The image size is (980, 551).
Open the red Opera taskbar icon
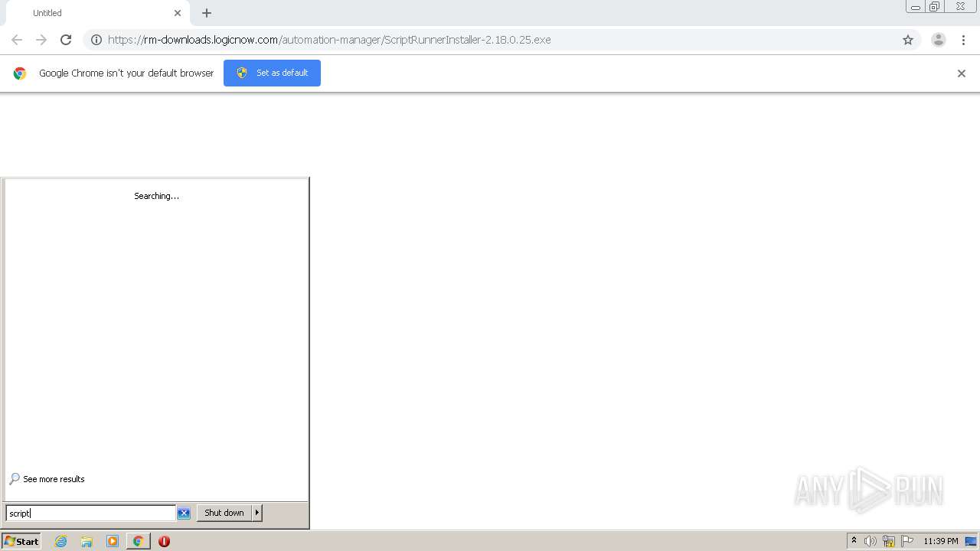(x=164, y=541)
